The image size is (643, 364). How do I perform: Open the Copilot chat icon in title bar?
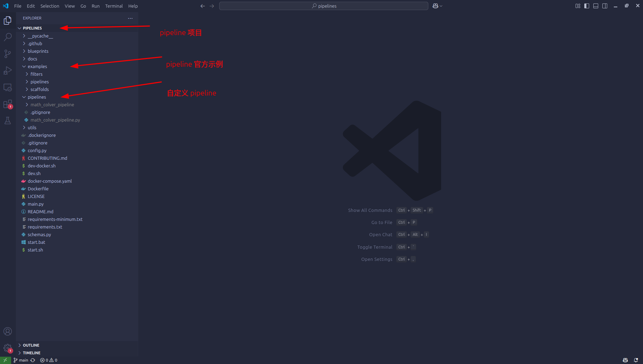click(x=435, y=6)
